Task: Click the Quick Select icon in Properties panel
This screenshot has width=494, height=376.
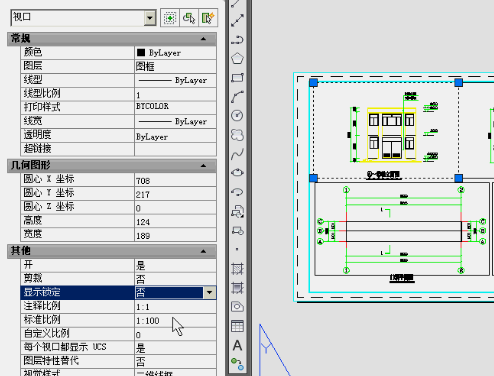Action: click(x=208, y=18)
